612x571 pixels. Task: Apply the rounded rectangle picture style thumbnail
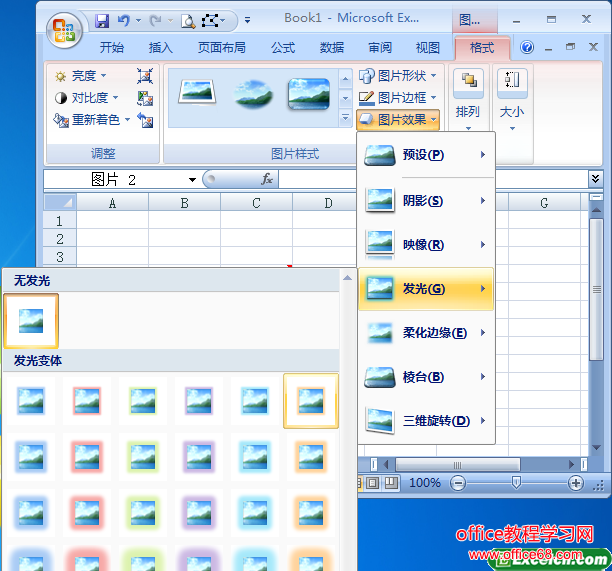309,94
